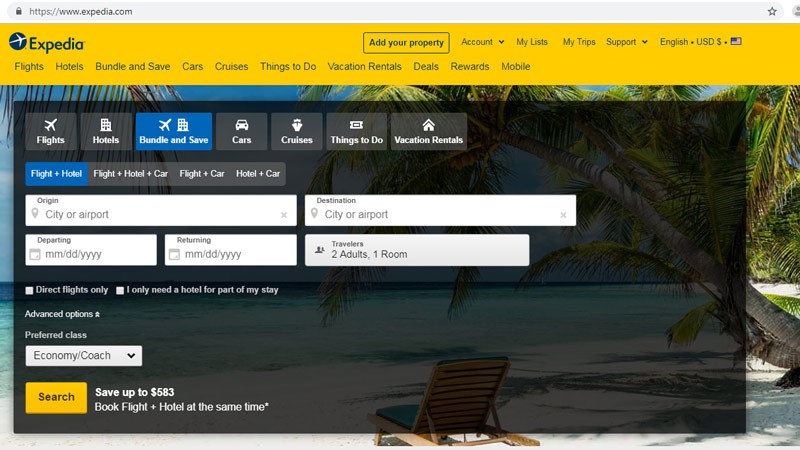Expand the Account menu
This screenshot has width=800, height=450.
click(482, 42)
